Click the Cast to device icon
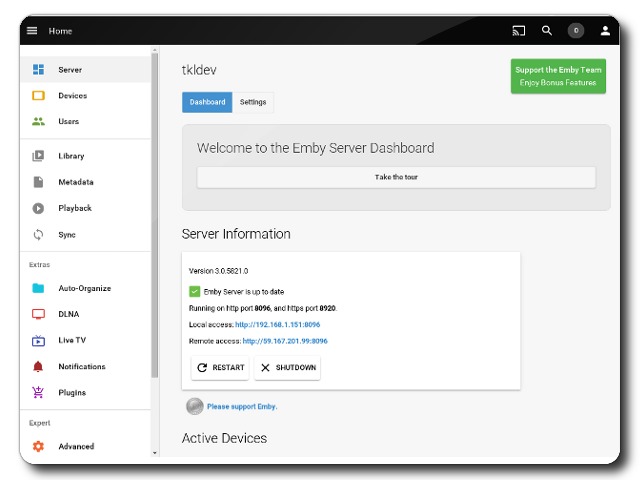The height and width of the screenshot is (480, 640). 518,31
